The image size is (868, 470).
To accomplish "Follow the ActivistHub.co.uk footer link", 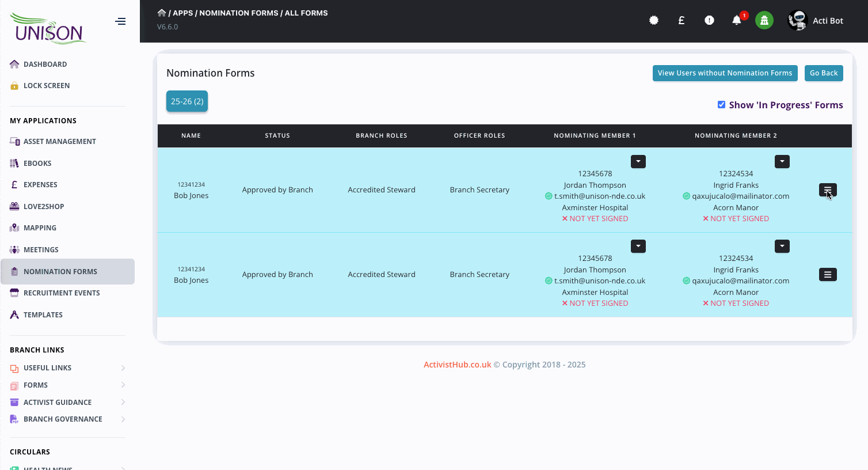I will point(458,365).
